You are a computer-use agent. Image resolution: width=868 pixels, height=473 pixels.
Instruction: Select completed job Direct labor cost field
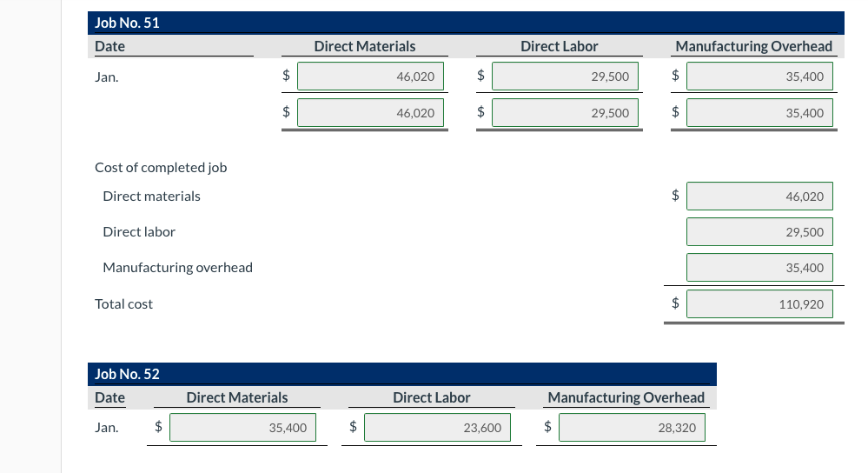759,231
